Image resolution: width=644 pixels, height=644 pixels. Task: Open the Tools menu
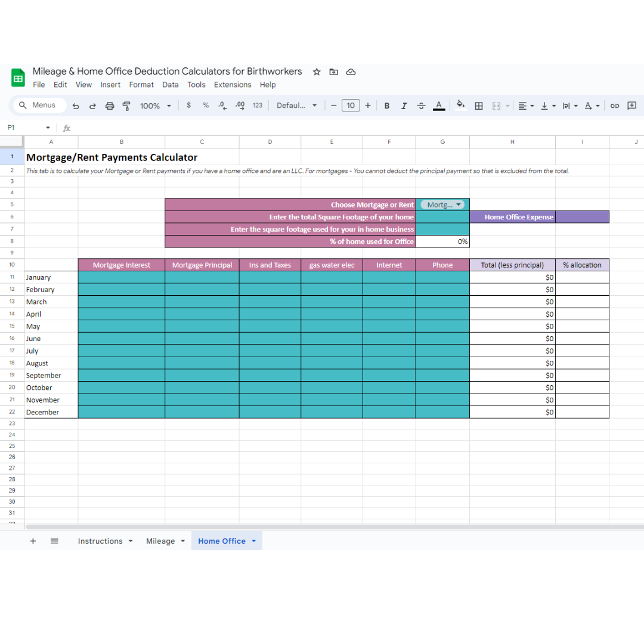point(196,85)
